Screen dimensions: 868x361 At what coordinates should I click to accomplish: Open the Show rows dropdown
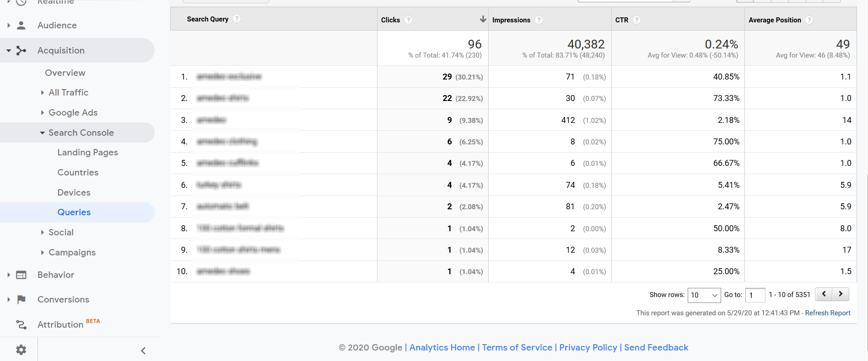[704, 295]
